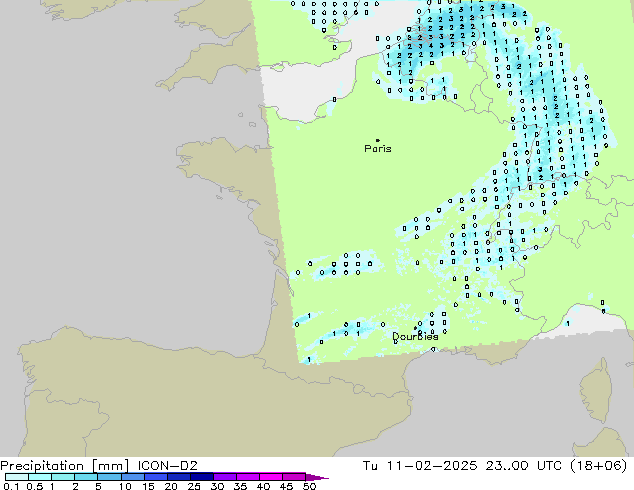This screenshot has height=490, width=634.
Task: Click the legend value 15
Action: click(x=148, y=486)
